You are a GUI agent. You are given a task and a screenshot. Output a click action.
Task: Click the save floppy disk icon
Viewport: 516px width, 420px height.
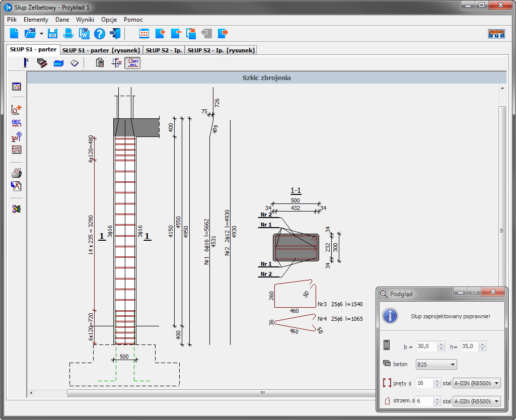[x=53, y=34]
